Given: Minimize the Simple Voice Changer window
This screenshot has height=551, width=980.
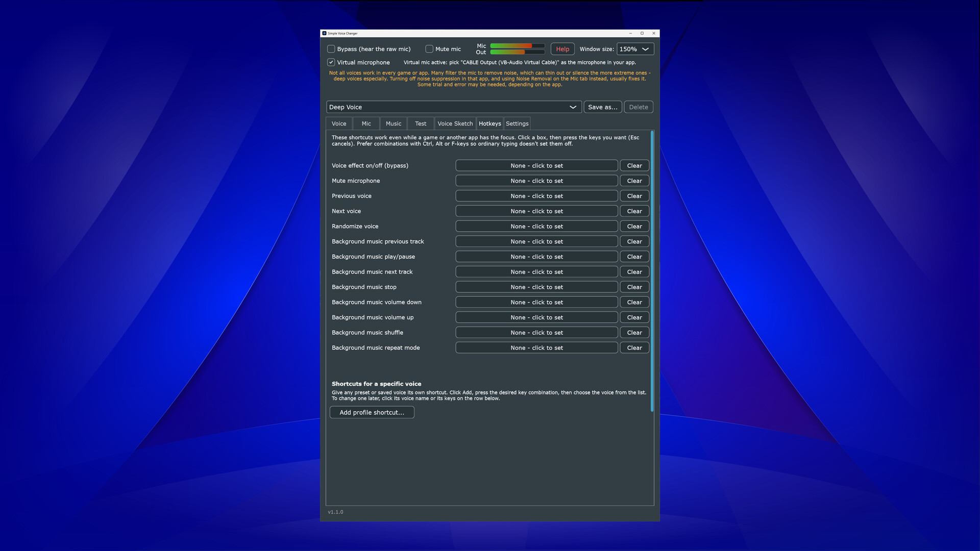Looking at the screenshot, I should [630, 33].
